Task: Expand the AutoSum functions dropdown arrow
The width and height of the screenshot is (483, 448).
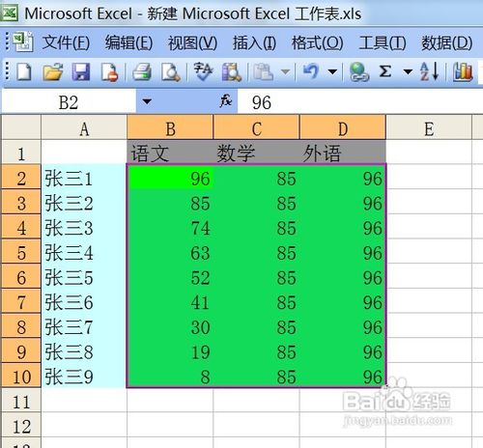Action: (x=408, y=71)
